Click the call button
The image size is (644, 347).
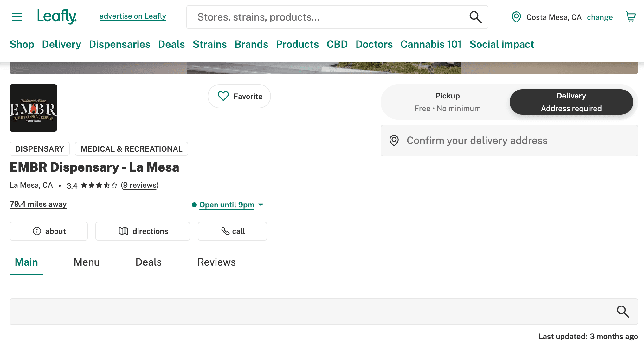tap(232, 231)
